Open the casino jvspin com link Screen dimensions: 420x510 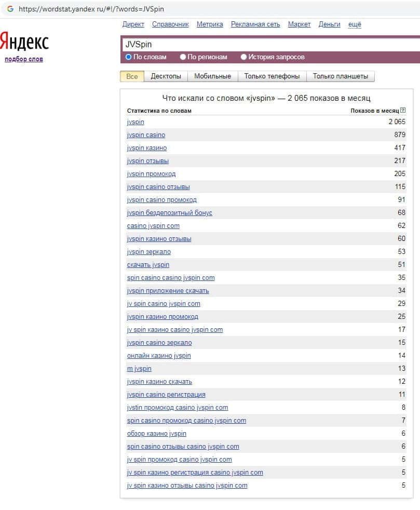tap(153, 226)
